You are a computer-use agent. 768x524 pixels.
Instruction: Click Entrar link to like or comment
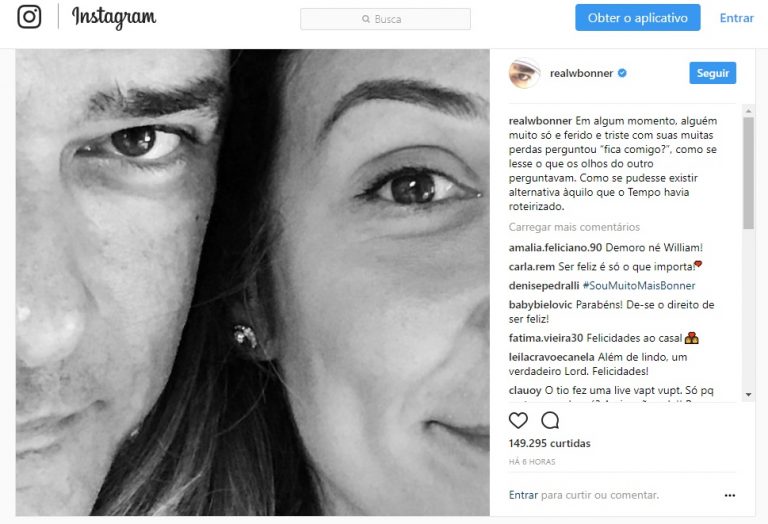[523, 494]
